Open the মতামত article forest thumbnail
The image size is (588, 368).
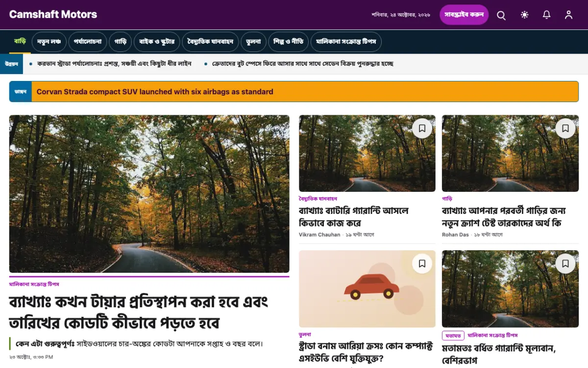(510, 289)
